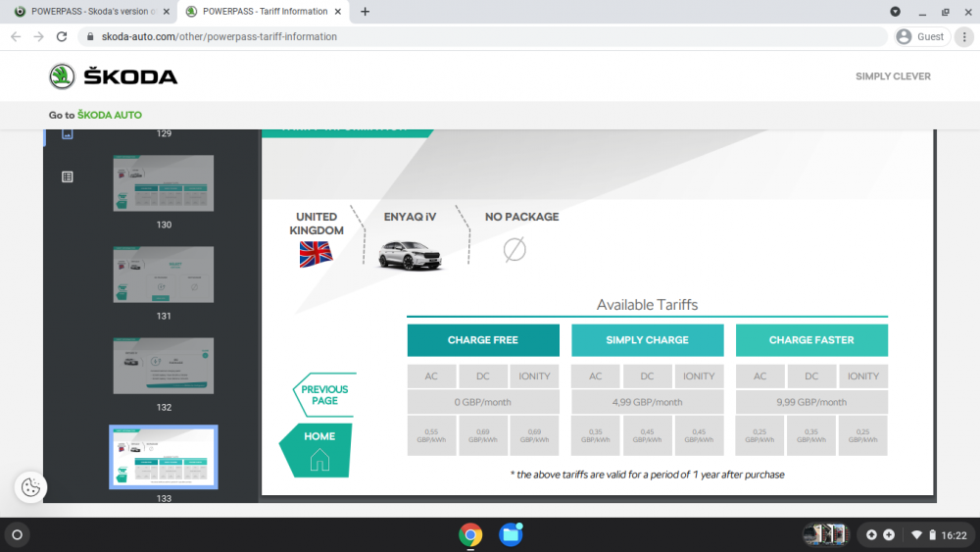The width and height of the screenshot is (980, 552).
Task: Click the tariff validity footnote text
Action: point(647,475)
